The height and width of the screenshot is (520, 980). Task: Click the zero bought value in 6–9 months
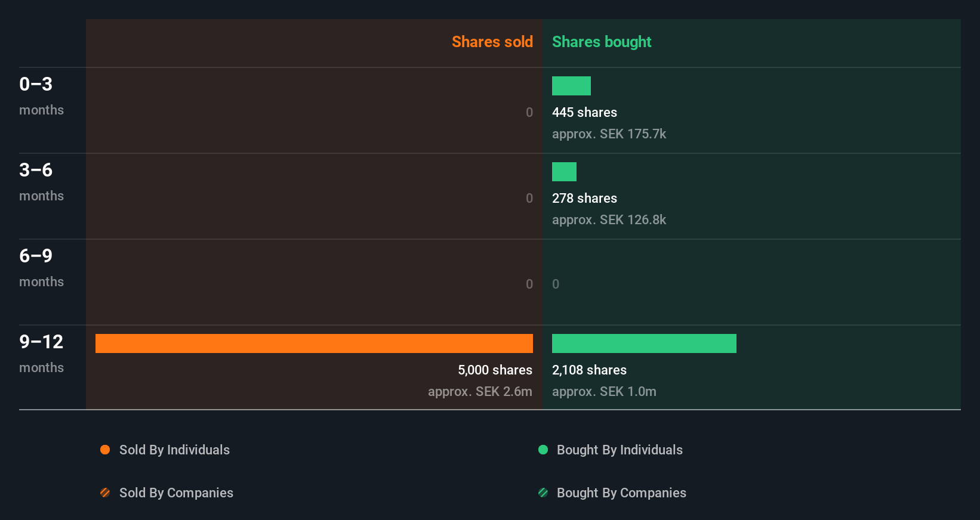tap(556, 284)
